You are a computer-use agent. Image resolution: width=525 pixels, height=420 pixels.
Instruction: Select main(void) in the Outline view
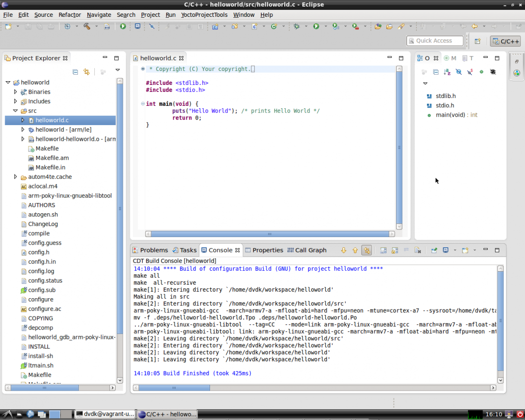pyautogui.click(x=450, y=115)
